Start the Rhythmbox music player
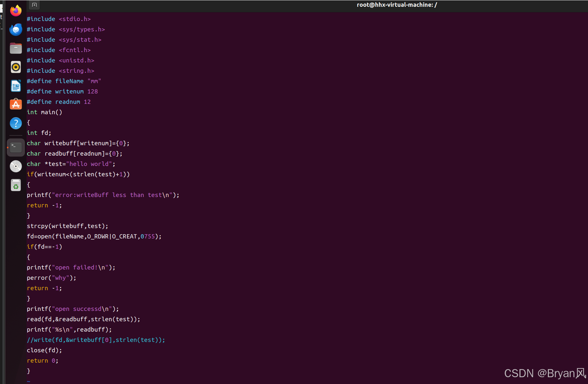This screenshot has height=384, width=588. click(x=16, y=67)
